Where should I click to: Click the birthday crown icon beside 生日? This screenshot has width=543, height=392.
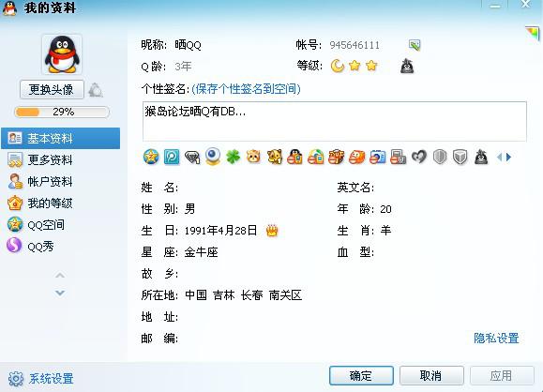pos(272,231)
